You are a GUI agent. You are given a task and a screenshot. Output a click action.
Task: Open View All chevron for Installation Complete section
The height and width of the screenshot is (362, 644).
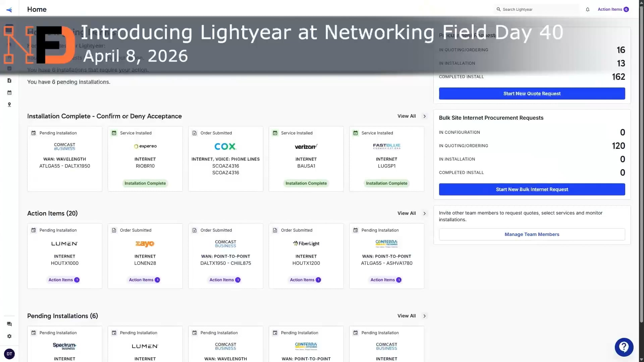425,116
